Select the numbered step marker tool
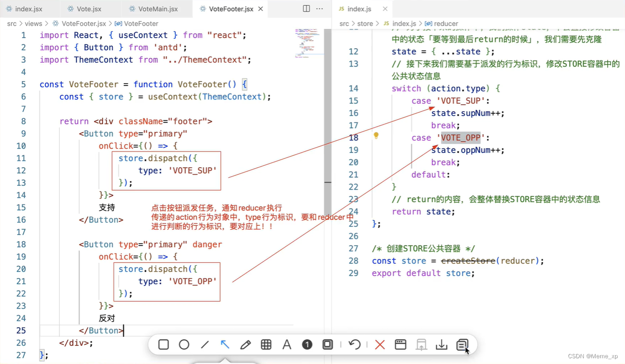Image resolution: width=625 pixels, height=364 pixels. coord(307,344)
